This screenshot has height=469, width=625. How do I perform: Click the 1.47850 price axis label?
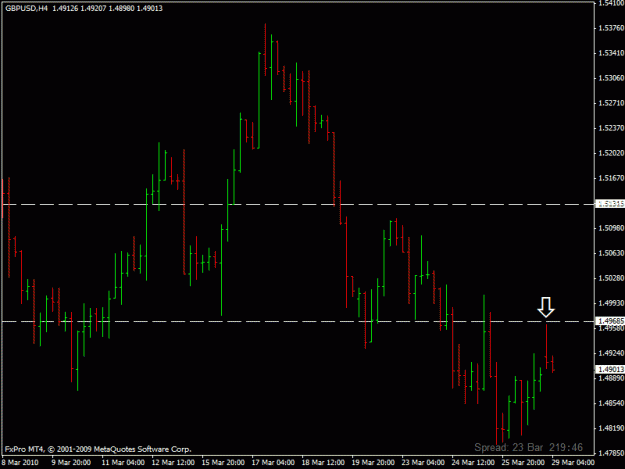point(611,453)
